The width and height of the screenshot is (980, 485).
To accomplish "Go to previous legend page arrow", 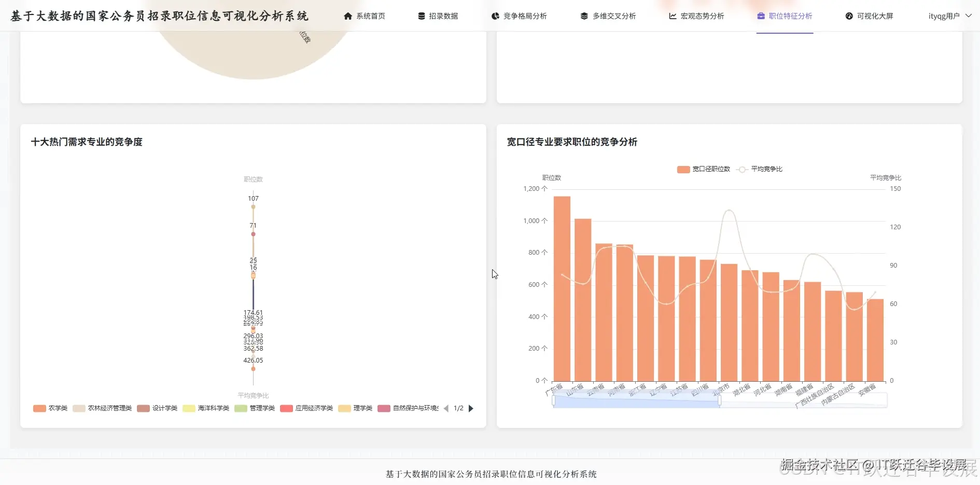I will pyautogui.click(x=446, y=408).
